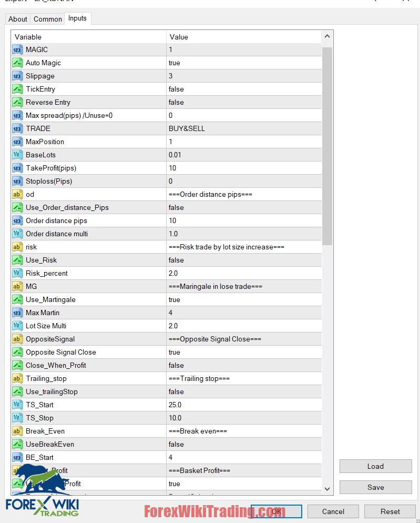The width and height of the screenshot is (420, 523).
Task: Click the integer icon beside Order distance pips
Action: (17, 221)
